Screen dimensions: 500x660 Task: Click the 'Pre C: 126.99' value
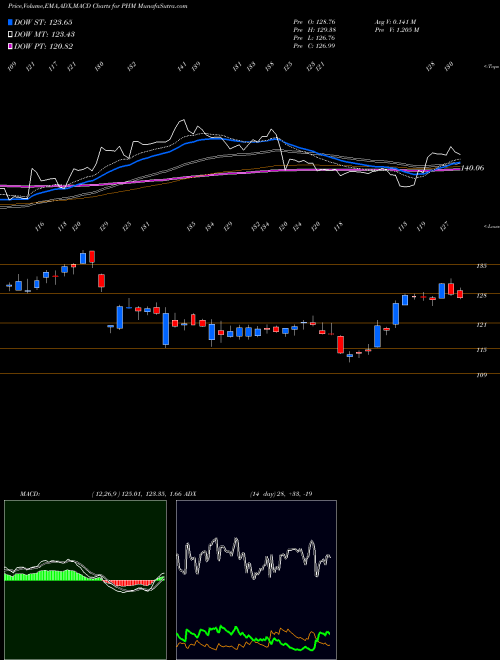coord(314,46)
